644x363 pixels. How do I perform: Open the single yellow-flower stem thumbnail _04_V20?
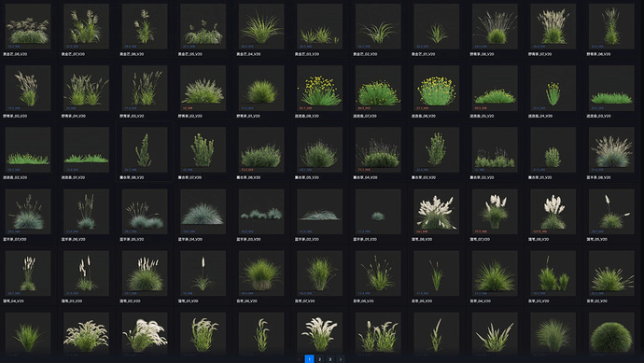[x=553, y=88]
